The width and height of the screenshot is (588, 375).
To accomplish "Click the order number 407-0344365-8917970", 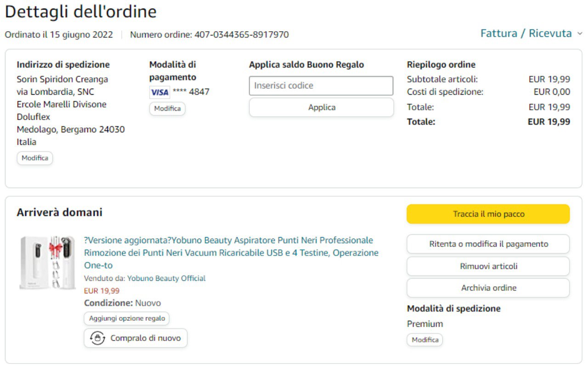I will [242, 34].
